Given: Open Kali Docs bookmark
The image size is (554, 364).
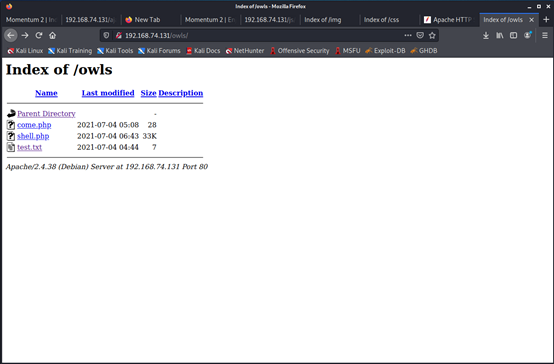Looking at the screenshot, I should point(203,51).
